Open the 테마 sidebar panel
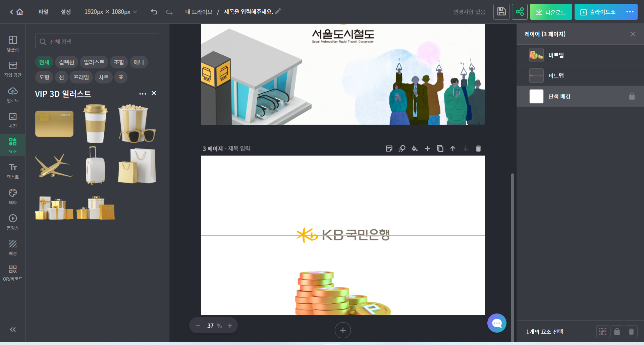 pos(13,197)
